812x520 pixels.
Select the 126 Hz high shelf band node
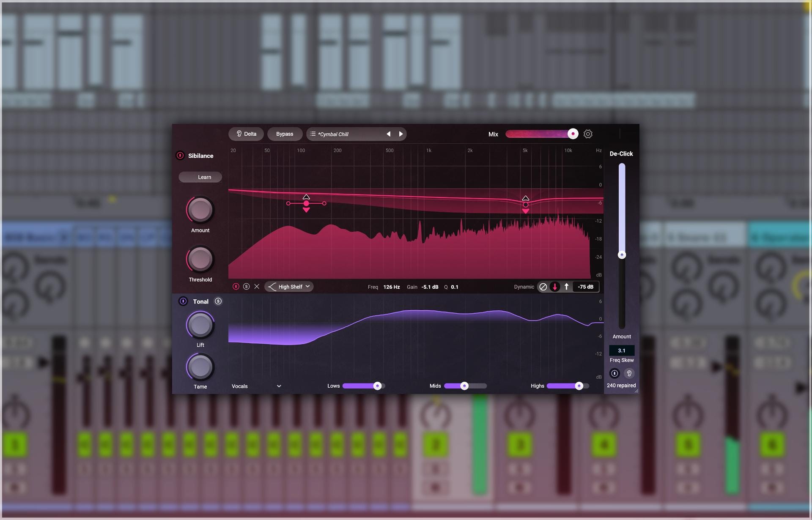(306, 203)
